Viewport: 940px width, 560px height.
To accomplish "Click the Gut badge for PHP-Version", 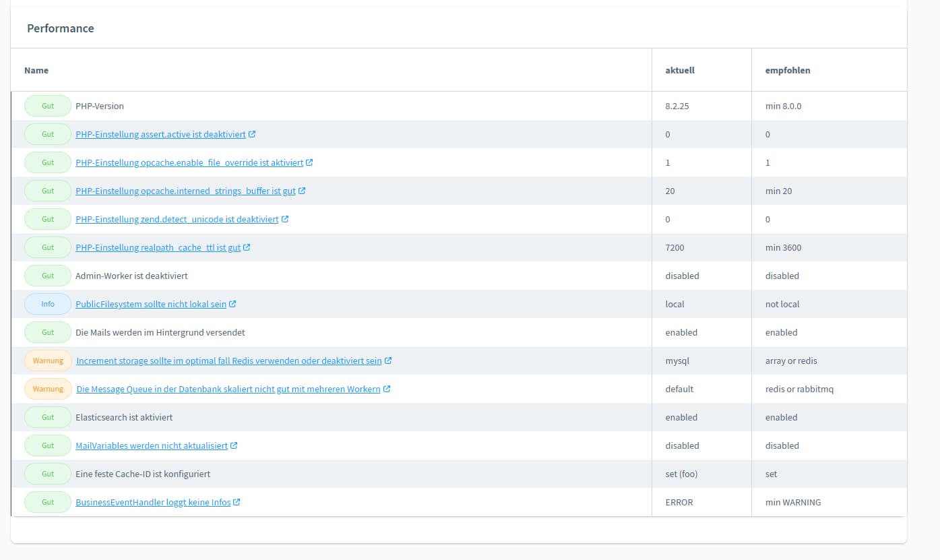I will [48, 106].
